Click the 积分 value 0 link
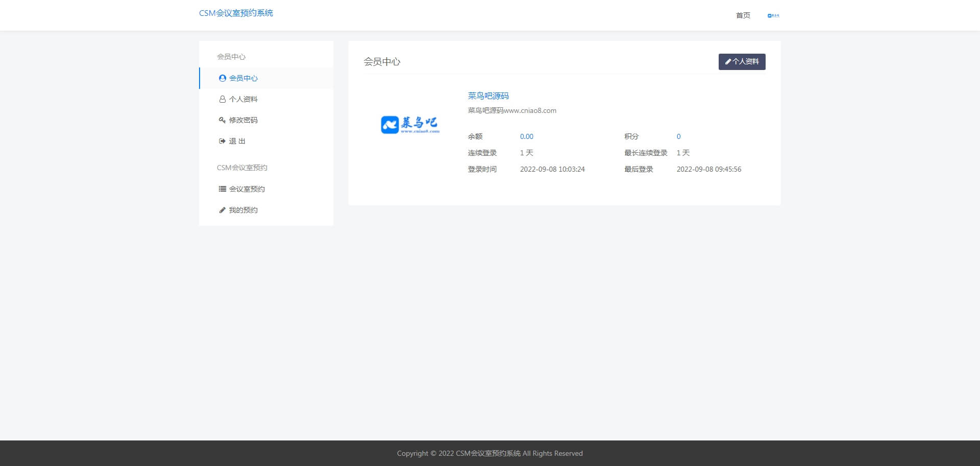 click(x=678, y=136)
